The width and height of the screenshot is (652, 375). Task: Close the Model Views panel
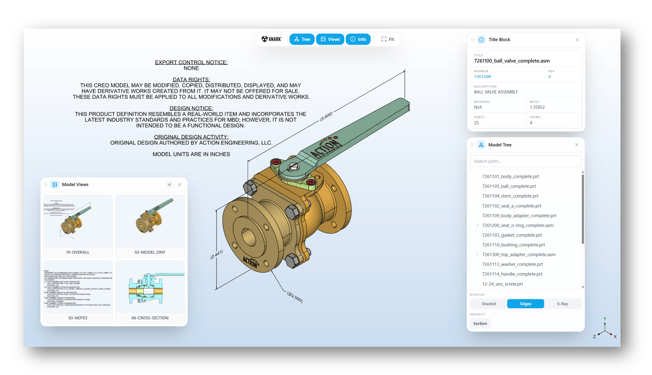180,185
